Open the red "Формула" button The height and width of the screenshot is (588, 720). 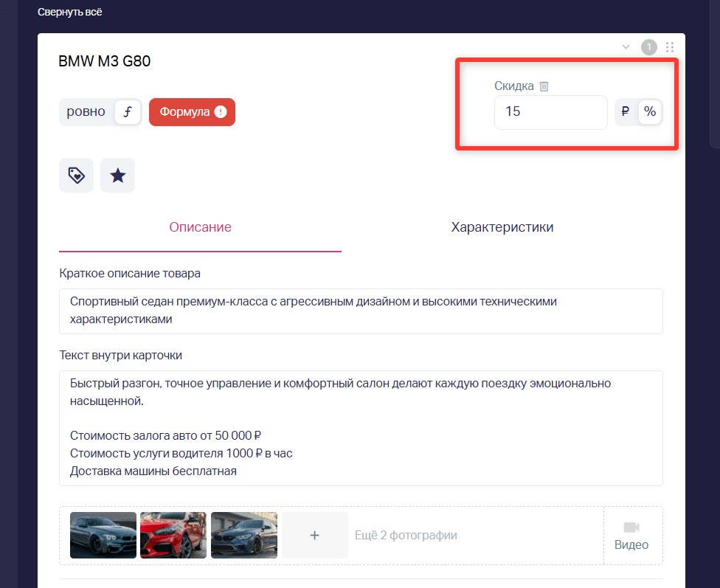[192, 112]
